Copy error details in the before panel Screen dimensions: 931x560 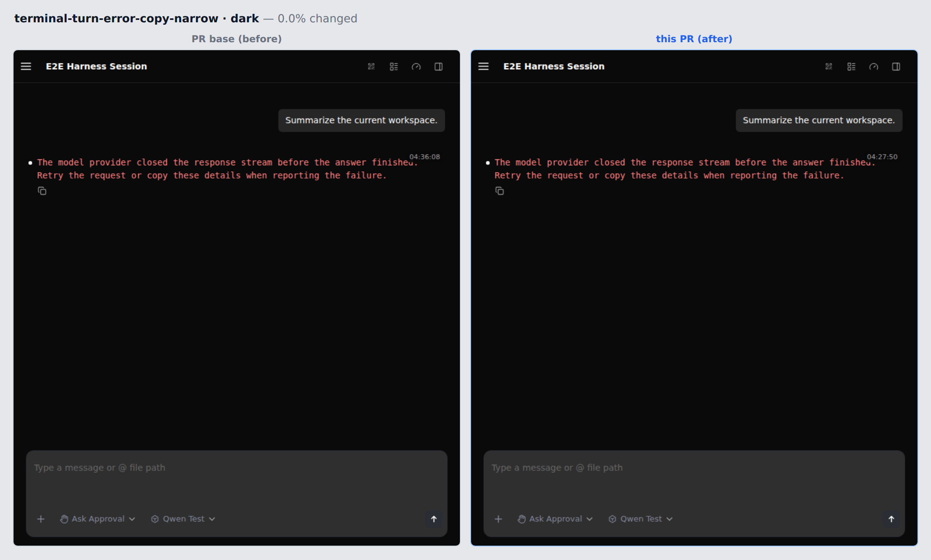42,191
